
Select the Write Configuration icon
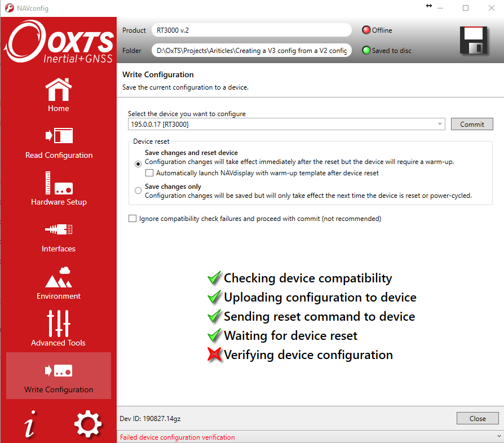coord(59,370)
